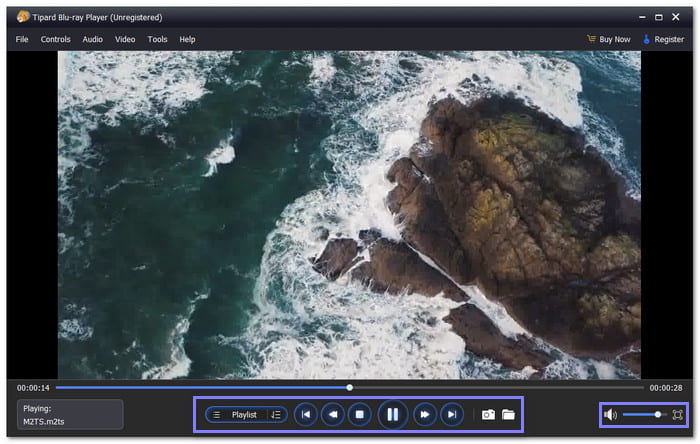Stop the video with the square button
This screenshot has width=700, height=444.
tap(360, 414)
